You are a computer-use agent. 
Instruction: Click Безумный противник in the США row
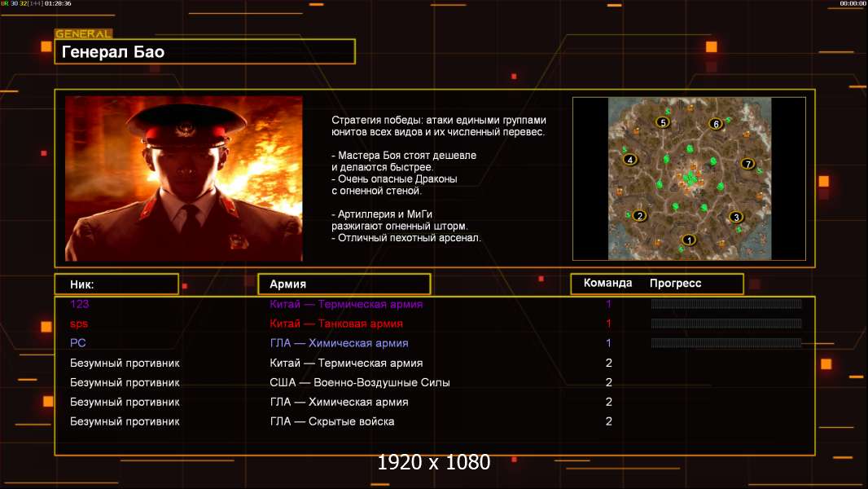[125, 383]
